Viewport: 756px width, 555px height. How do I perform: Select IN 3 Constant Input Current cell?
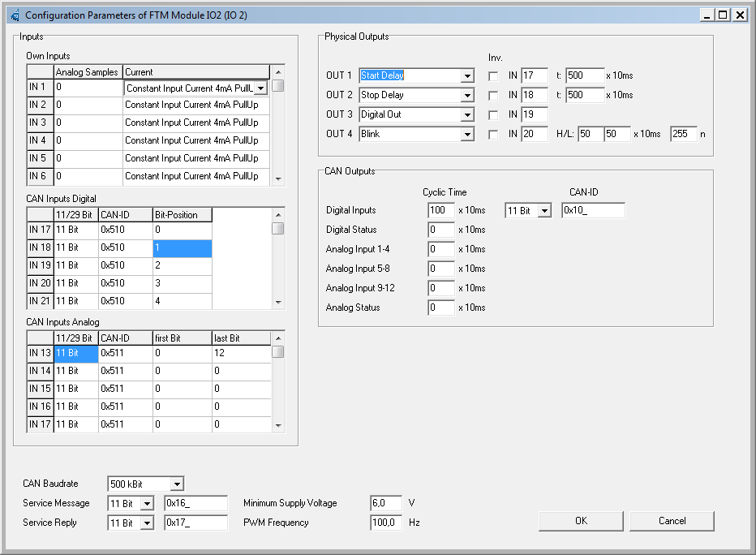(x=196, y=123)
